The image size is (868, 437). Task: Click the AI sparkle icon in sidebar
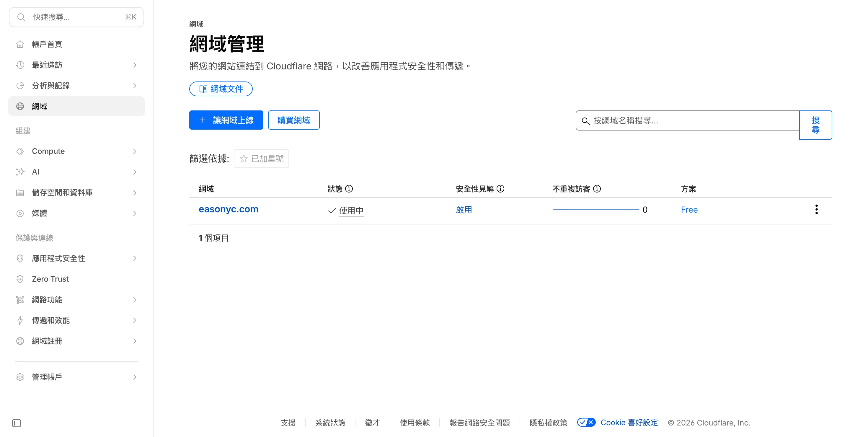point(20,172)
